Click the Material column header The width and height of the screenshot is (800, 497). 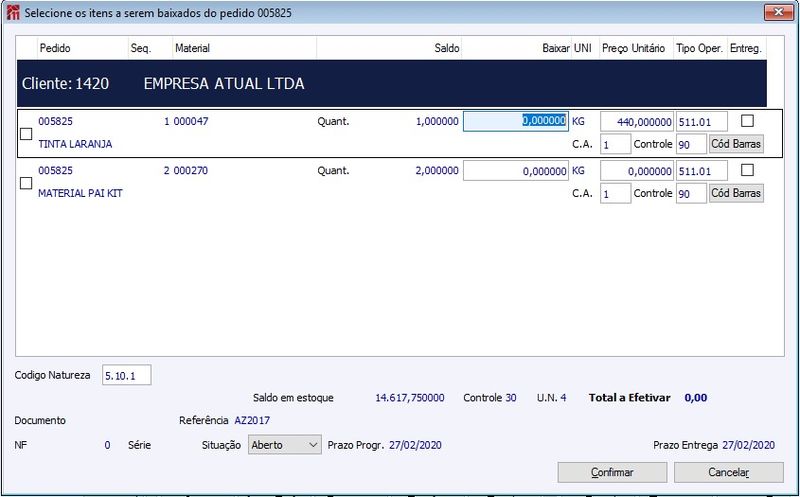192,48
